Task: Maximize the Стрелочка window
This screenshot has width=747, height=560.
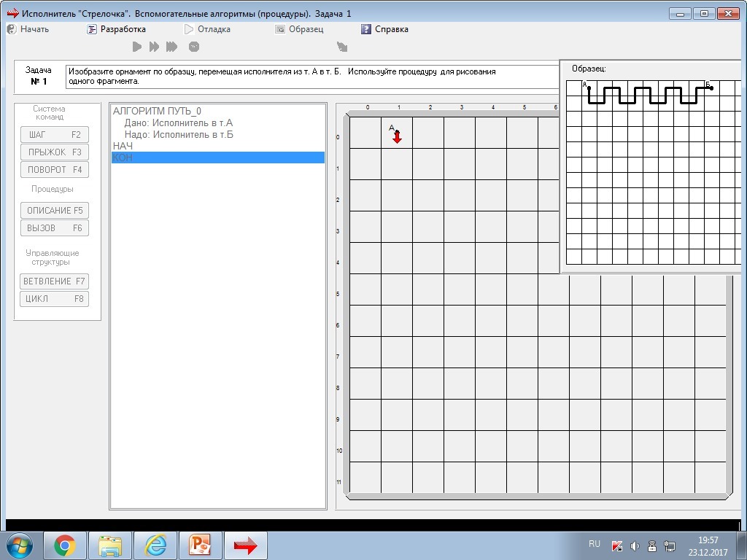Action: [x=704, y=14]
